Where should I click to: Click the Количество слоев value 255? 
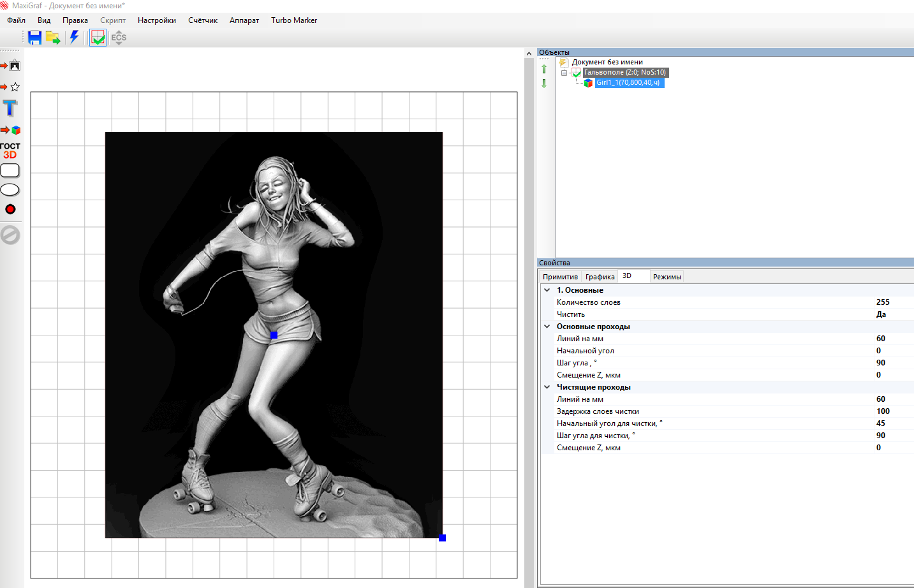coord(883,302)
